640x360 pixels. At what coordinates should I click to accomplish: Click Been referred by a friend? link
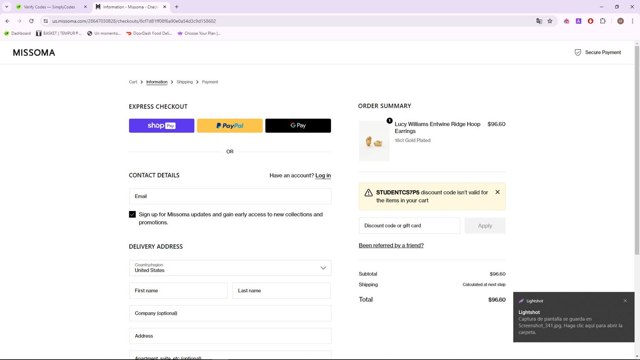coord(391,245)
